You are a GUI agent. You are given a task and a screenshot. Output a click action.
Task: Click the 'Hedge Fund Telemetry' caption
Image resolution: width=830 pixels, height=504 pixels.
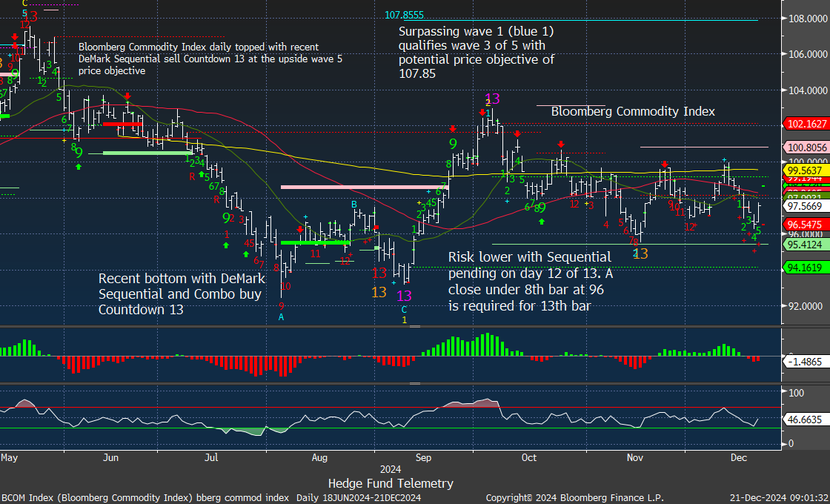(x=391, y=483)
